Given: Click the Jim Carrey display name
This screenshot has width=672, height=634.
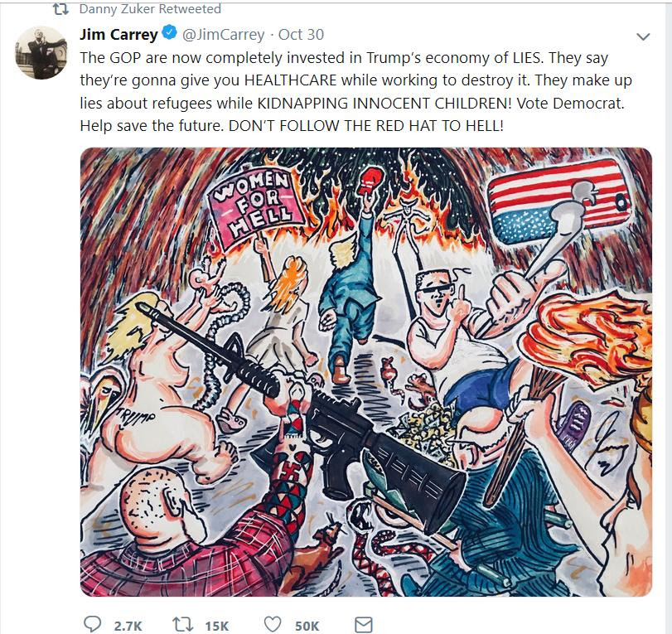Looking at the screenshot, I should pyautogui.click(x=118, y=34).
